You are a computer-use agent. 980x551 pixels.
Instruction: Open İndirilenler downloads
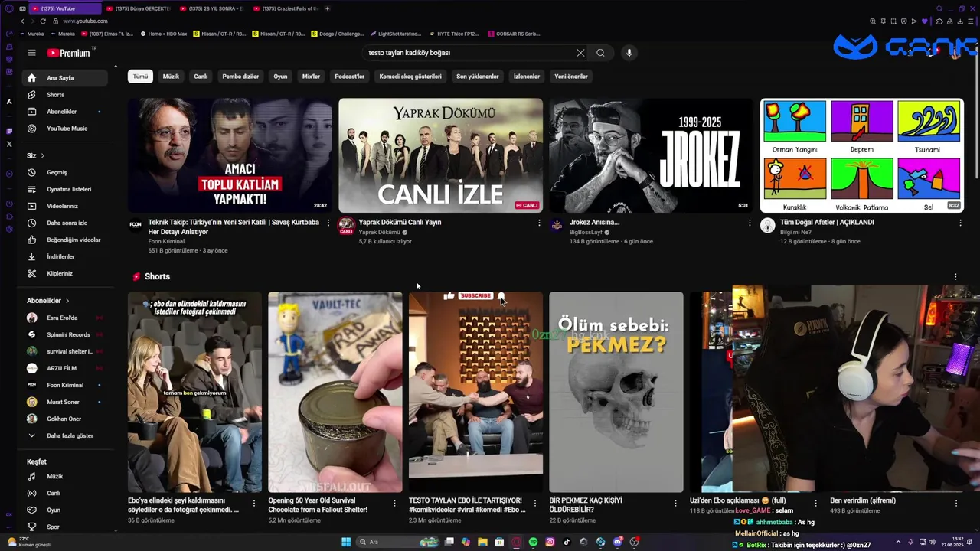64,256
